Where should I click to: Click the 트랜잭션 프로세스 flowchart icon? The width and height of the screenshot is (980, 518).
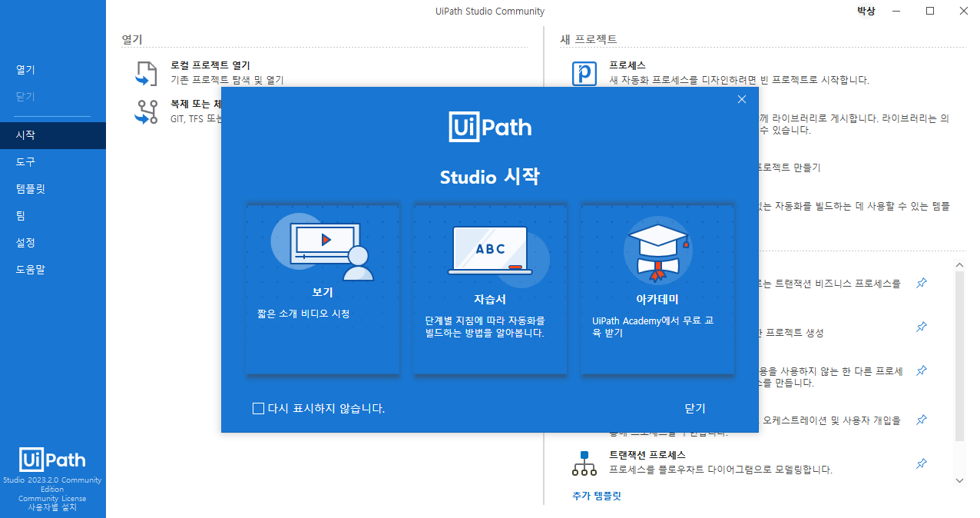pyautogui.click(x=584, y=463)
